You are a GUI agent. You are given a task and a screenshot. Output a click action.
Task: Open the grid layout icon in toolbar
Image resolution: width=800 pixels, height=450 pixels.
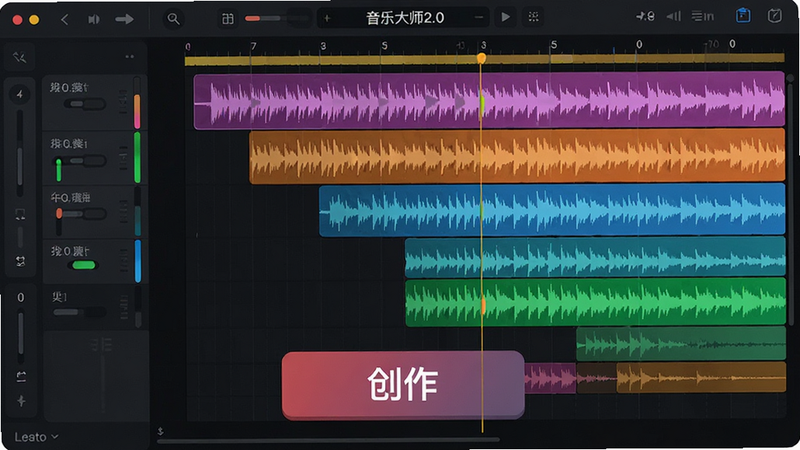point(228,19)
